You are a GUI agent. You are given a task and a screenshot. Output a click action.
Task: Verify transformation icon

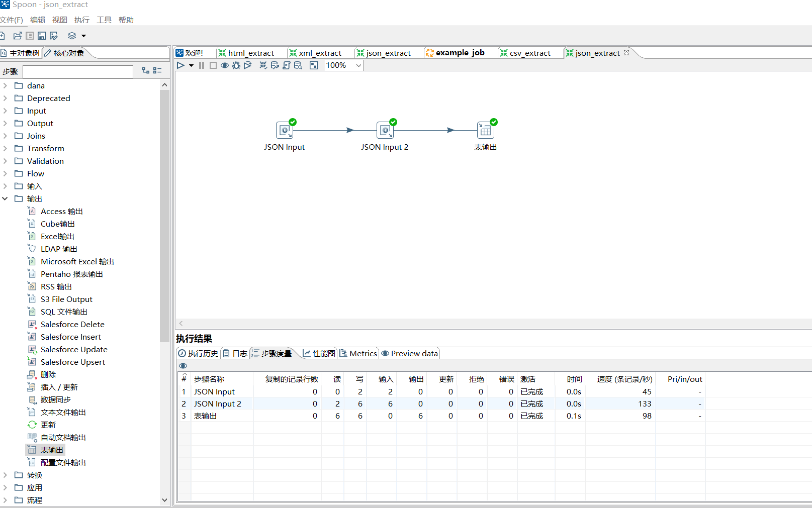tap(263, 65)
